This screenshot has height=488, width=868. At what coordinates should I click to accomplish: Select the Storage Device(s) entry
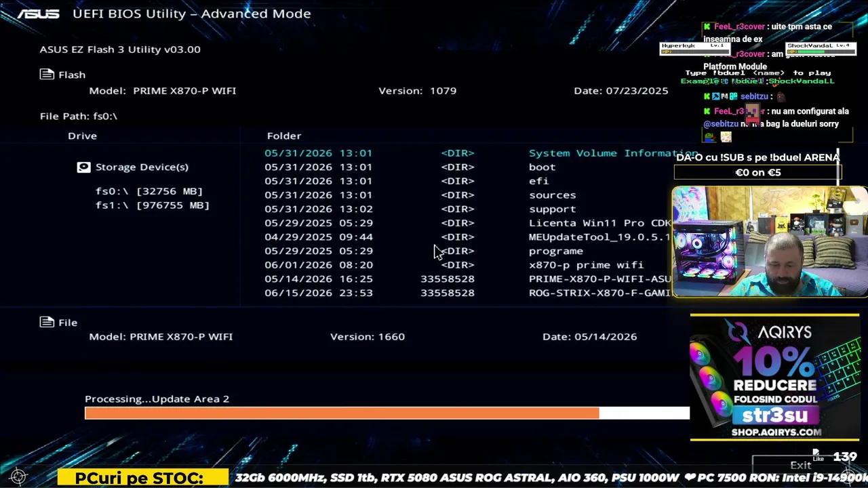coord(142,167)
